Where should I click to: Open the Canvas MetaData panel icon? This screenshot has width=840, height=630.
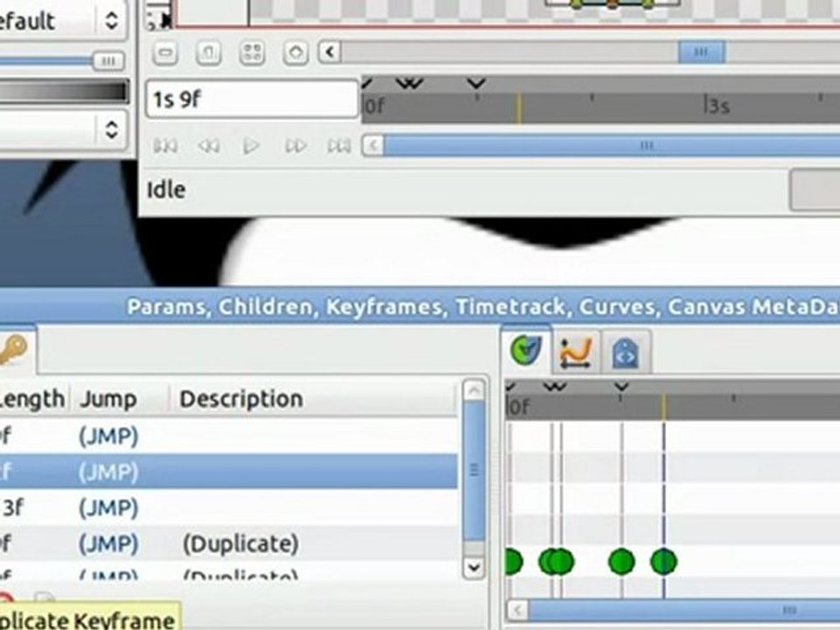point(625,353)
